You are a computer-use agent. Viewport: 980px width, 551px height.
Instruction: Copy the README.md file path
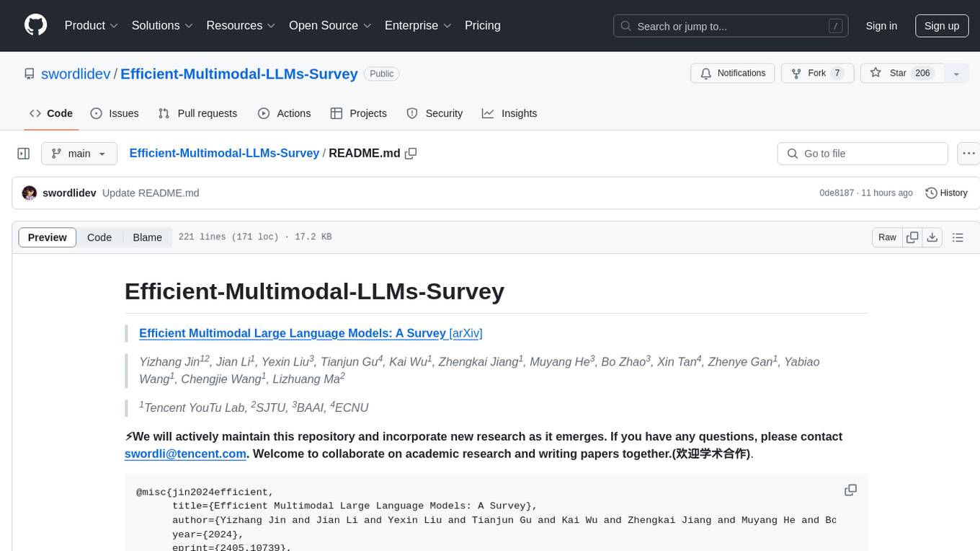411,154
